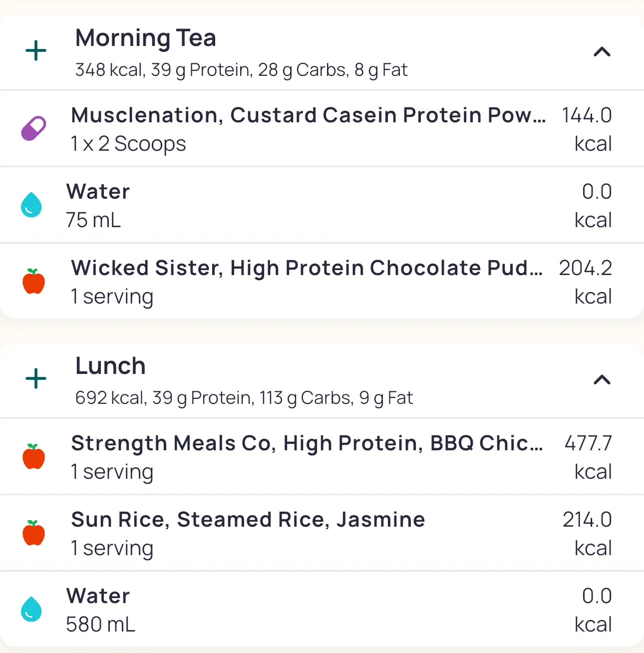
Task: Tap the plus icon beside Lunch
Action: coord(36,379)
